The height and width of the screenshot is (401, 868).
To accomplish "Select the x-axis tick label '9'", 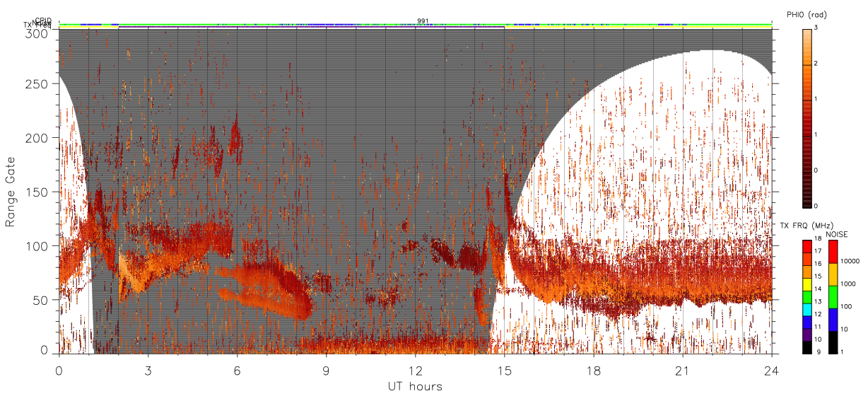I will point(326,370).
